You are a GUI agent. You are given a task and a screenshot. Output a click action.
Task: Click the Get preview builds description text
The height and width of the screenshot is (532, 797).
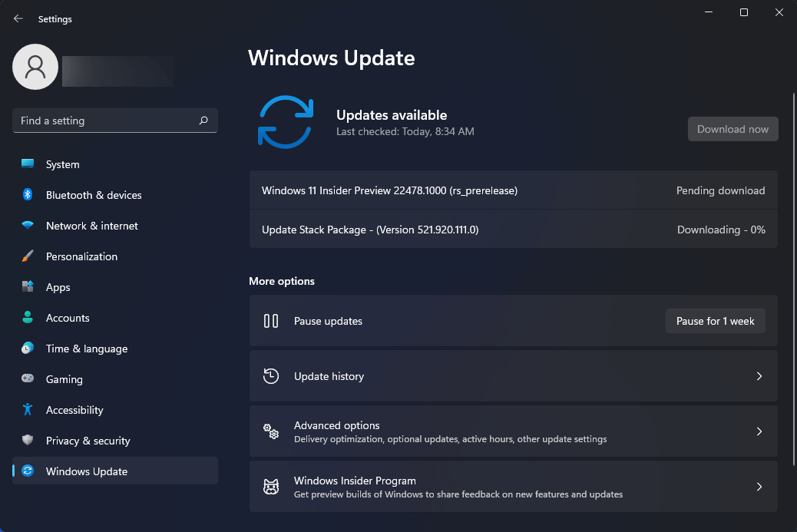[458, 494]
